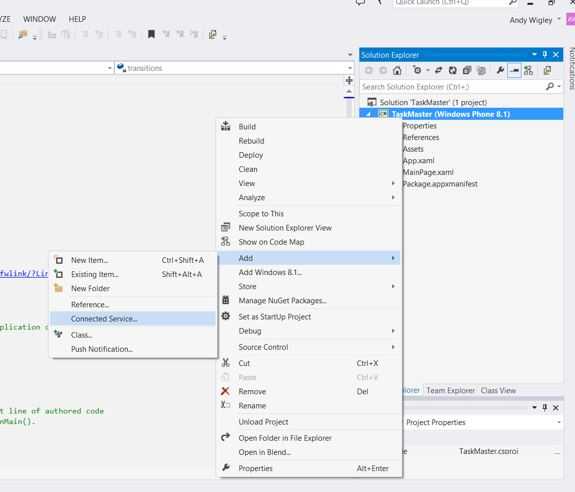Choose Rebuild from the context menu
Viewport: 575px width, 492px height.
pyautogui.click(x=310, y=141)
